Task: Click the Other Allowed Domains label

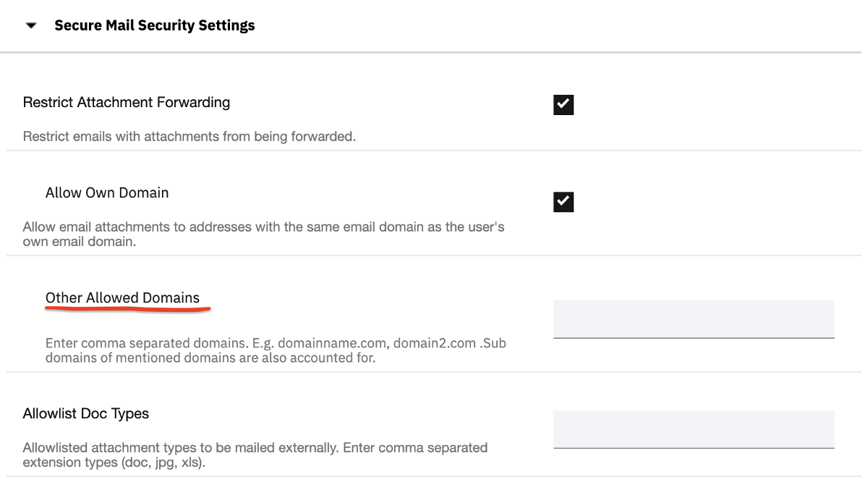Action: (122, 298)
